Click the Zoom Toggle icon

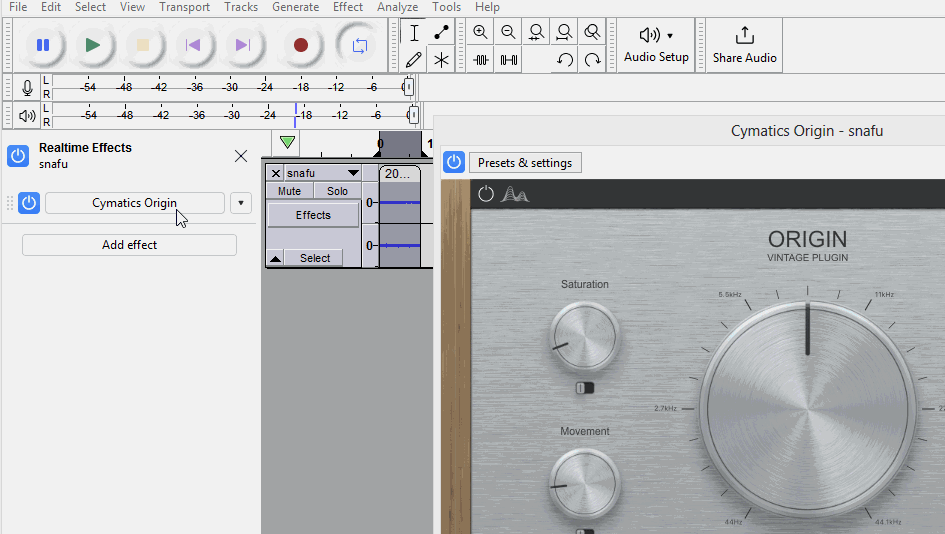pos(592,33)
